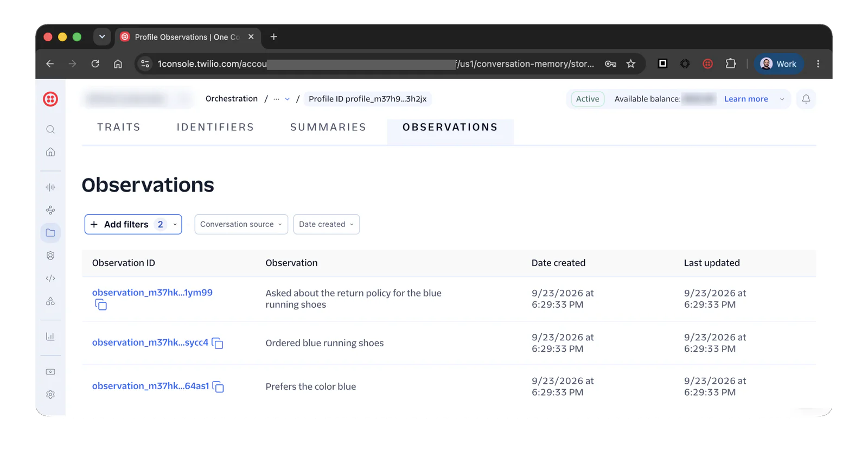
Task: Select the shapes icon in the sidebar
Action: tap(50, 301)
